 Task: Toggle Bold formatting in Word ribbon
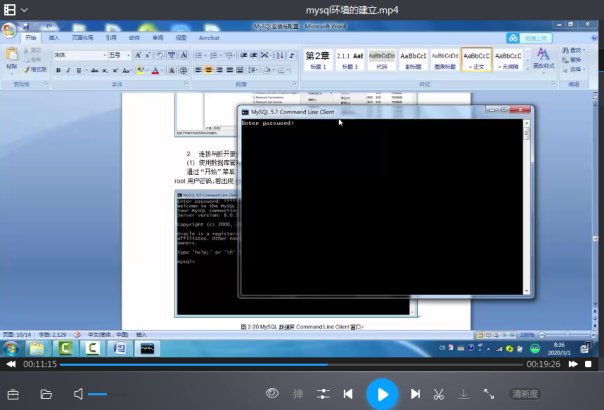(x=58, y=70)
